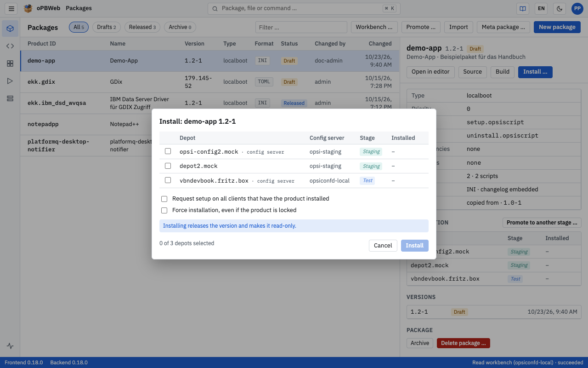Click the Import button
This screenshot has width=588, height=368.
pos(458,27)
